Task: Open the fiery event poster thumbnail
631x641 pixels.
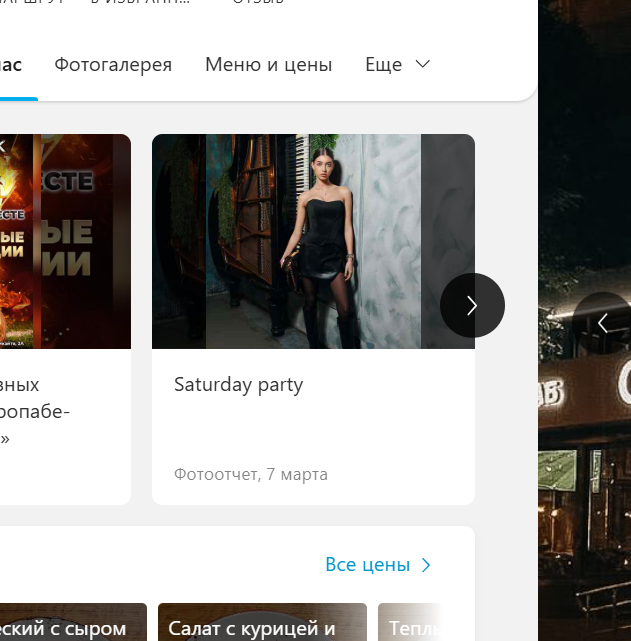Action: click(x=65, y=241)
